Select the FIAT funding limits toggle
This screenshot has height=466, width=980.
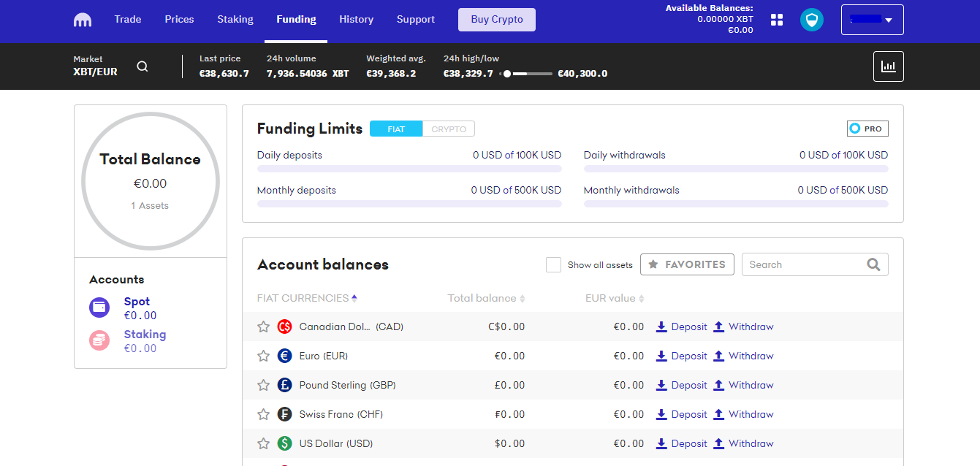coord(396,129)
